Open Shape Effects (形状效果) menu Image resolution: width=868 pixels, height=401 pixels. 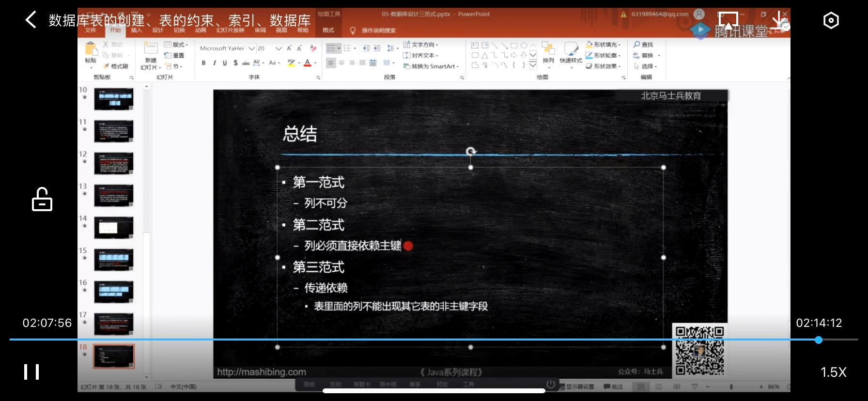pos(603,66)
